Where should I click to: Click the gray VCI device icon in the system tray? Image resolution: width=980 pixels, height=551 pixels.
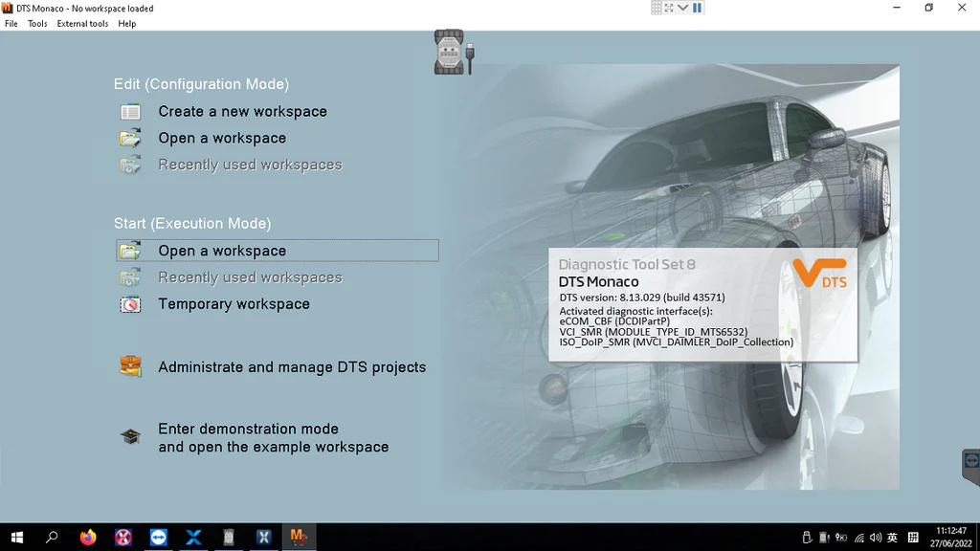pyautogui.click(x=824, y=538)
